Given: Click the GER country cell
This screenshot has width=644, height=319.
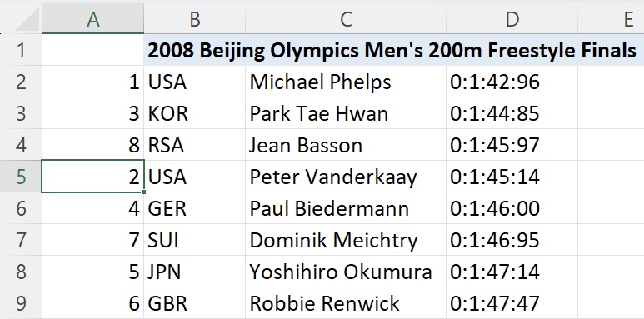Looking at the screenshot, I should (x=195, y=208).
